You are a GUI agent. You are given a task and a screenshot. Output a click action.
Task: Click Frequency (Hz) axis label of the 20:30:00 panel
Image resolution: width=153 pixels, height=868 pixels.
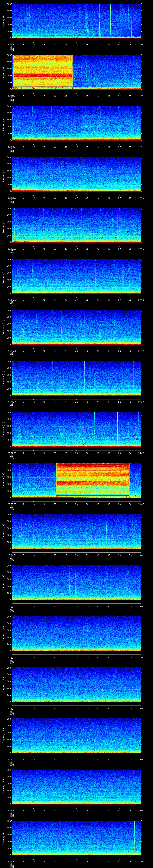3,838
